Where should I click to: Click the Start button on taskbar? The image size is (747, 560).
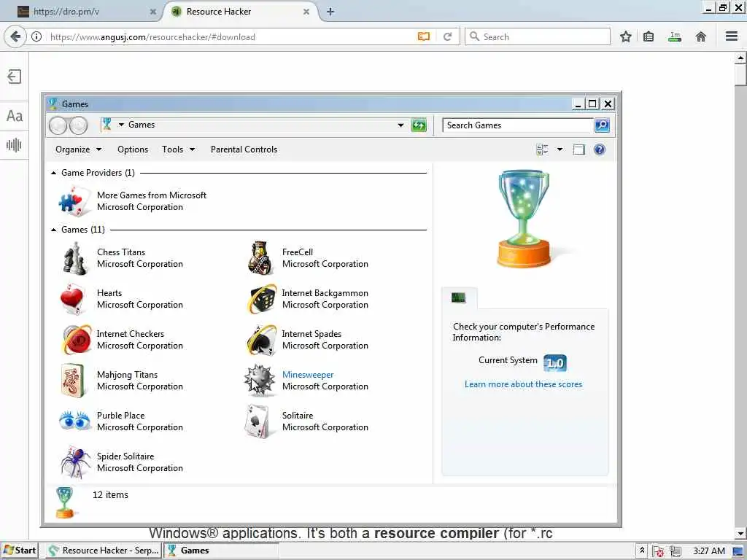[19, 551]
